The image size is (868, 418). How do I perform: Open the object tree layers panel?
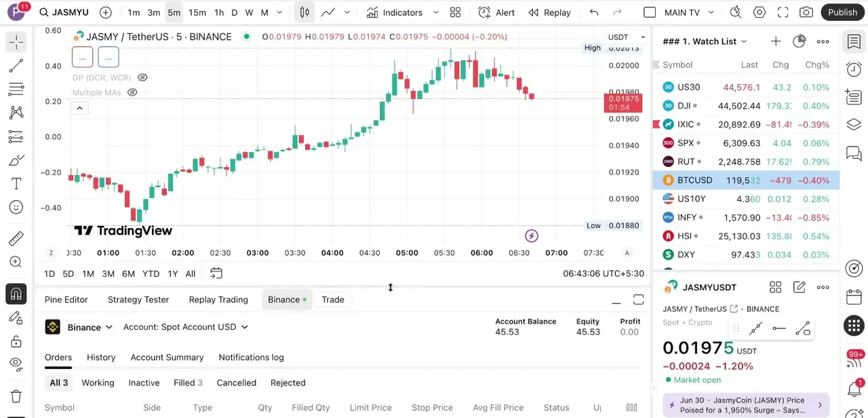pyautogui.click(x=854, y=125)
